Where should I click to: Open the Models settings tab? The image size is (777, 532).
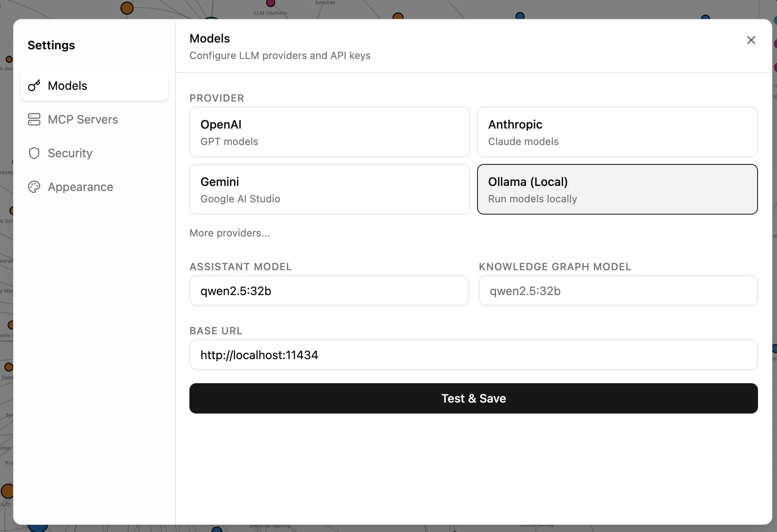pyautogui.click(x=94, y=86)
